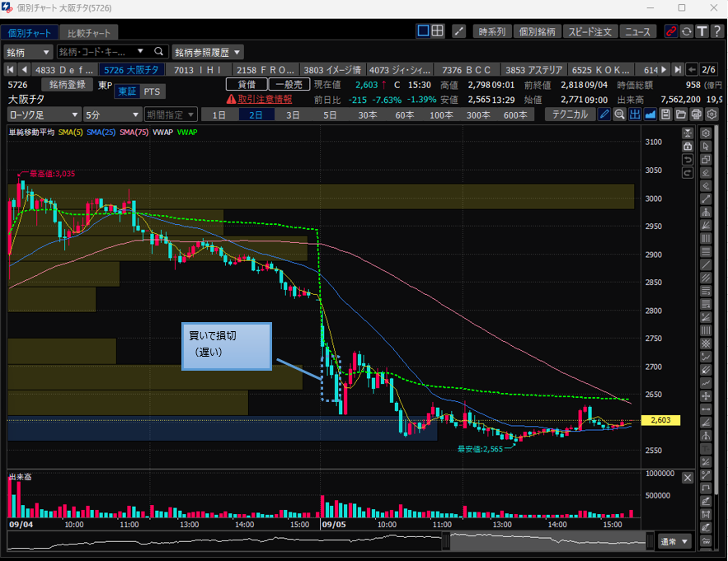Select the arrow cursor tool in sidebar
728x561 pixels.
(706, 146)
